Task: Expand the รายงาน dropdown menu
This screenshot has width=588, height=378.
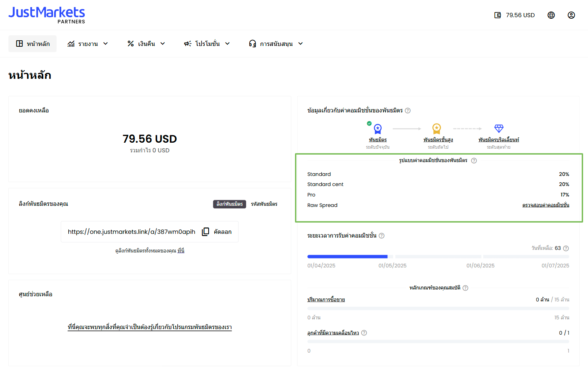Action: coord(88,44)
